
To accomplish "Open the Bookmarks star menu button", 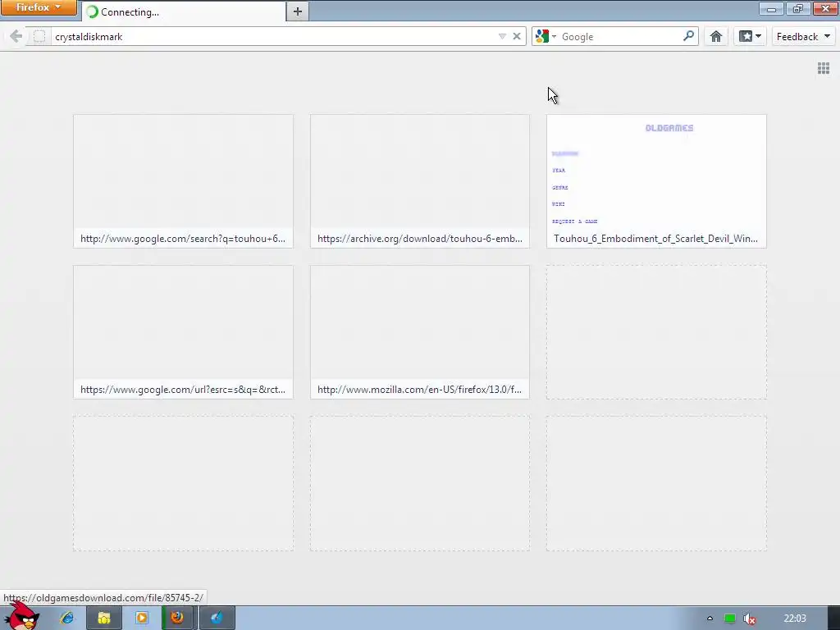I will (x=750, y=36).
